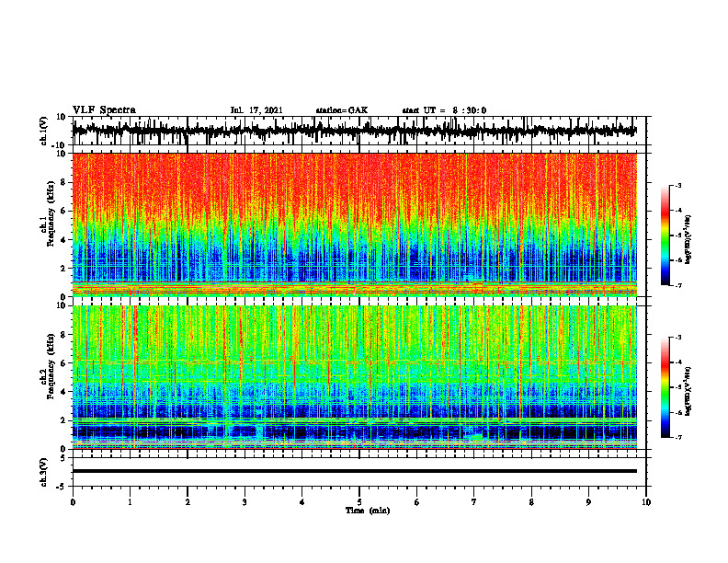The image size is (728, 563).
Task: Click time axis tick label "8"
Action: 531,502
